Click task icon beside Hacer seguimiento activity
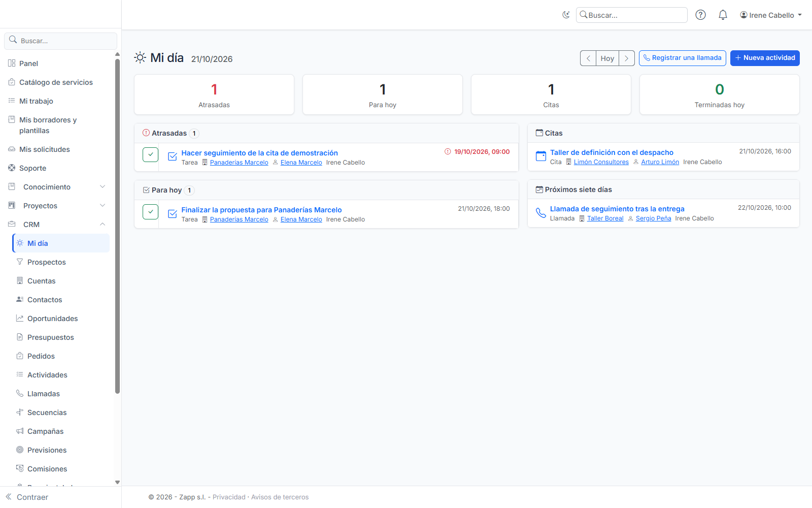Viewport: 812px width, 508px height. tap(173, 156)
